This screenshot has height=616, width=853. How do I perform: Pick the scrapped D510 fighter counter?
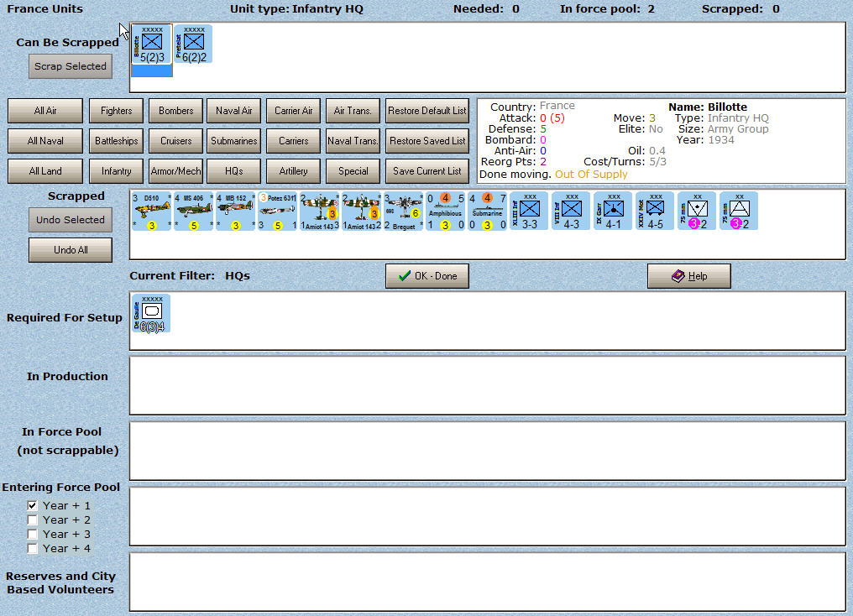click(x=152, y=211)
